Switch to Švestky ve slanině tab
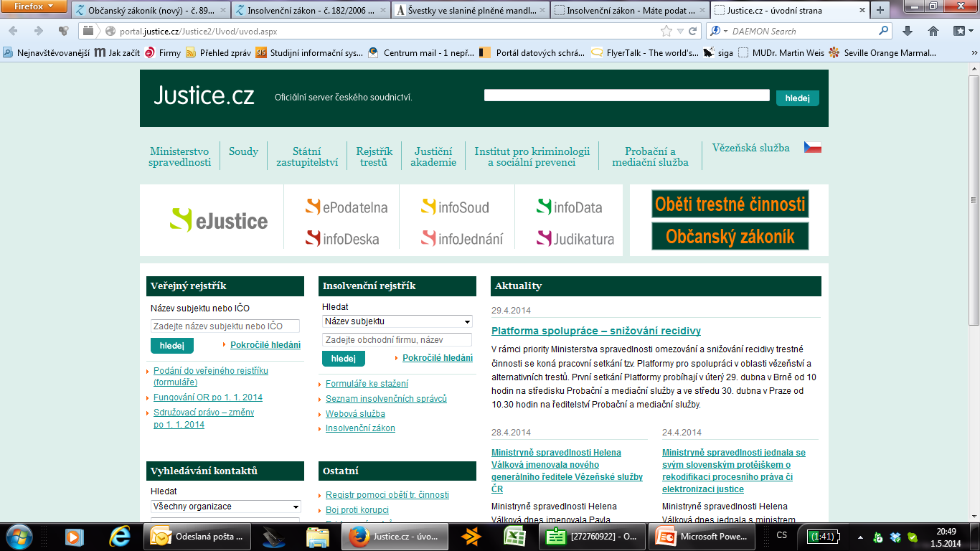Image resolution: width=980 pixels, height=551 pixels. point(471,10)
